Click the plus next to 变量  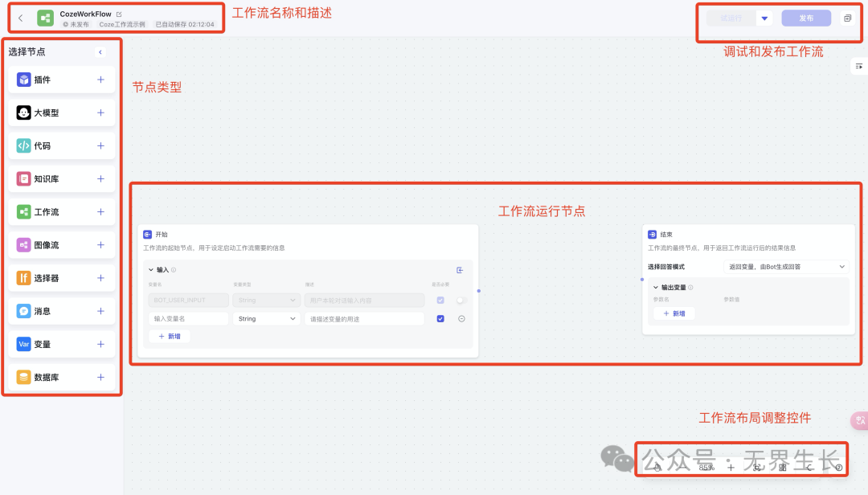[x=100, y=345]
